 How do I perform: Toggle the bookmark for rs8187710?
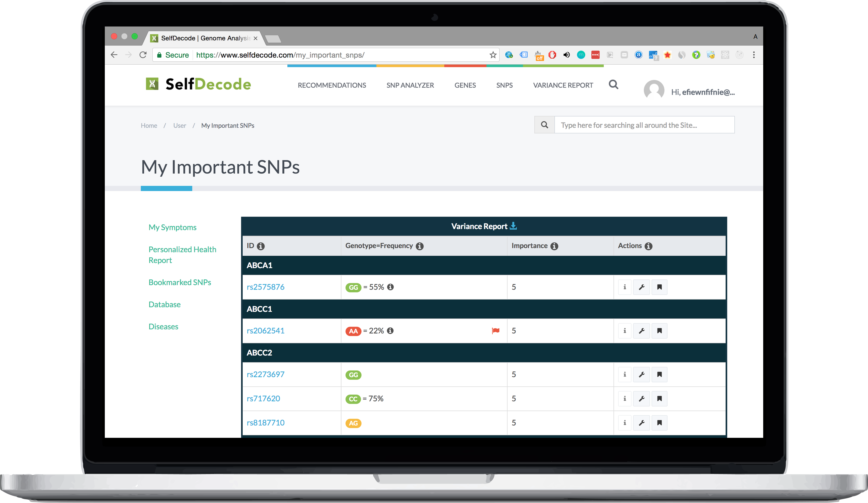pos(659,423)
